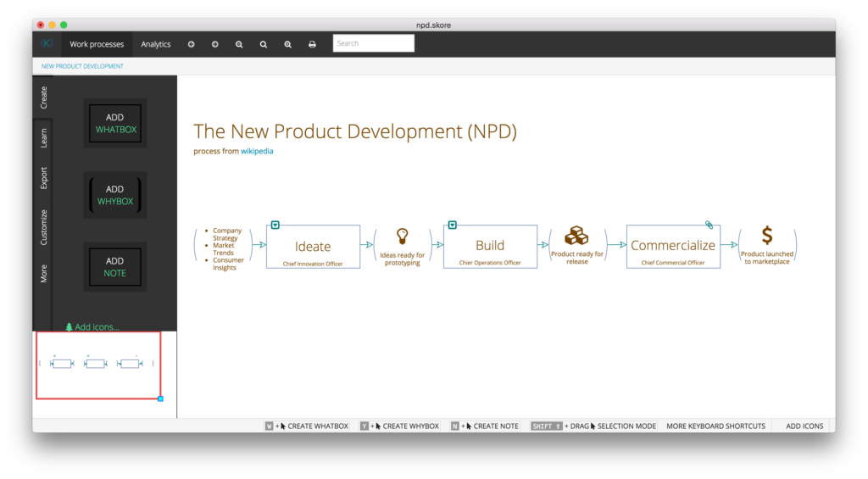
Task: Click the paperclip attachment icon on Commercialize
Action: (x=709, y=225)
